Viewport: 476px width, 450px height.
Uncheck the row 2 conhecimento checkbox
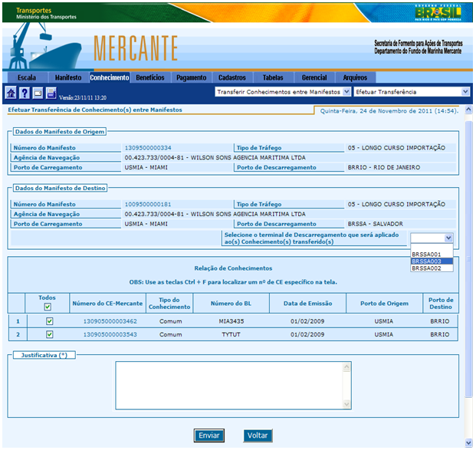click(49, 334)
